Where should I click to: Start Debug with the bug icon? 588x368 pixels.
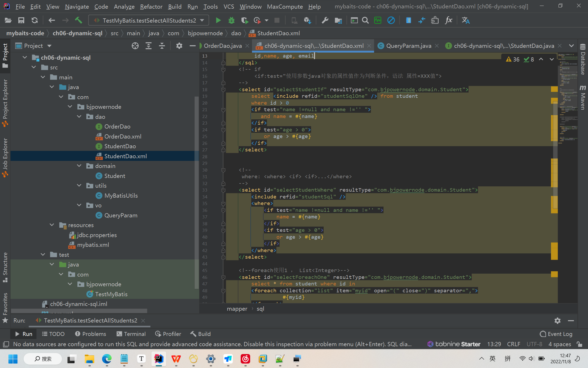pos(231,20)
